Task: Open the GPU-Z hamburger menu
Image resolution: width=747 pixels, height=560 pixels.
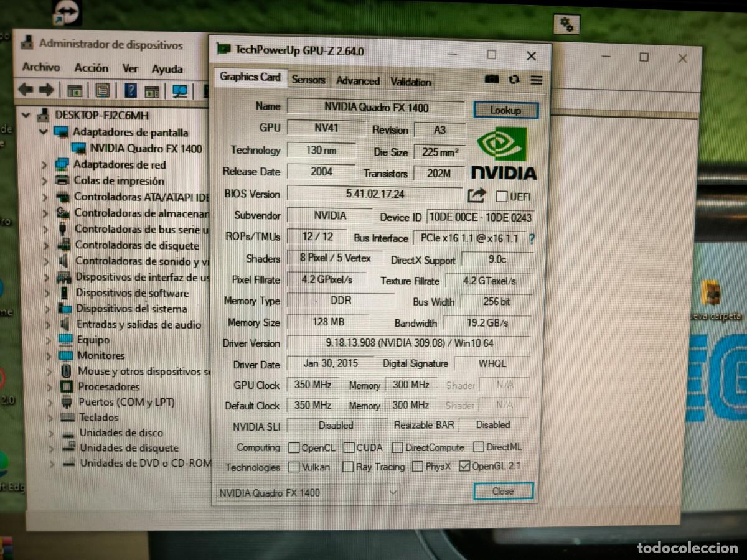Action: tap(536, 80)
